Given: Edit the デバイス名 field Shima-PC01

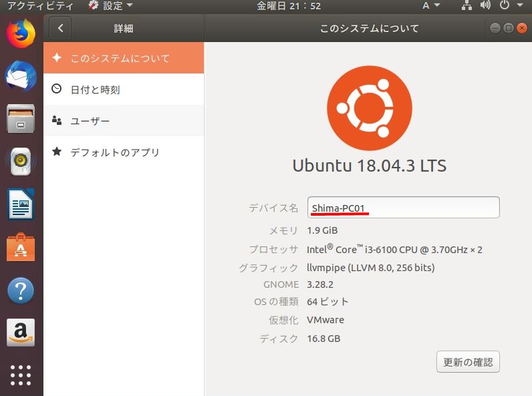Looking at the screenshot, I should click(404, 208).
